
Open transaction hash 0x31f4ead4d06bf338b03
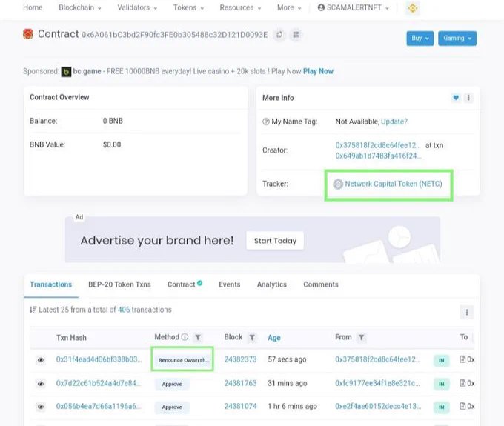click(99, 359)
